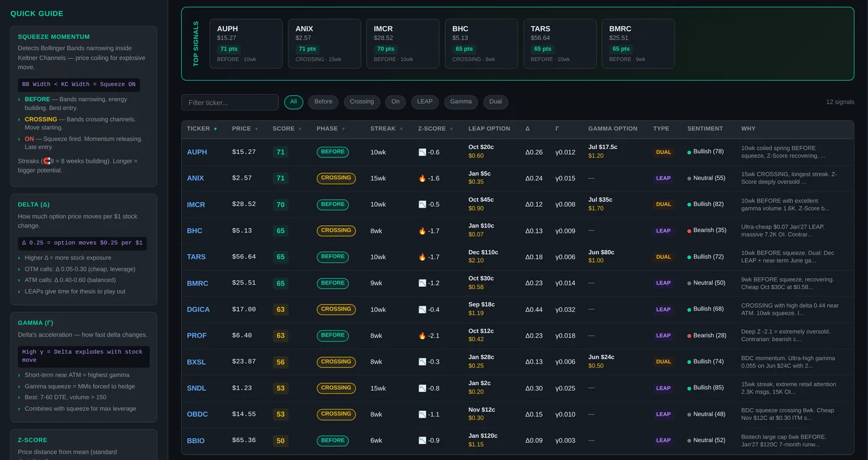The image size is (868, 460).
Task: Click the Bullish (85) sentiment for SNDL
Action: [x=706, y=388]
